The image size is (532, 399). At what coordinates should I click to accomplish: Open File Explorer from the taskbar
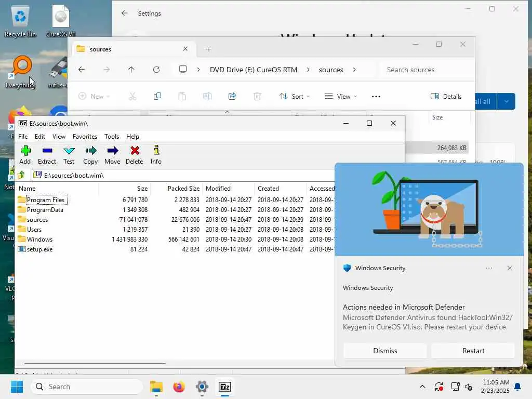point(156,387)
